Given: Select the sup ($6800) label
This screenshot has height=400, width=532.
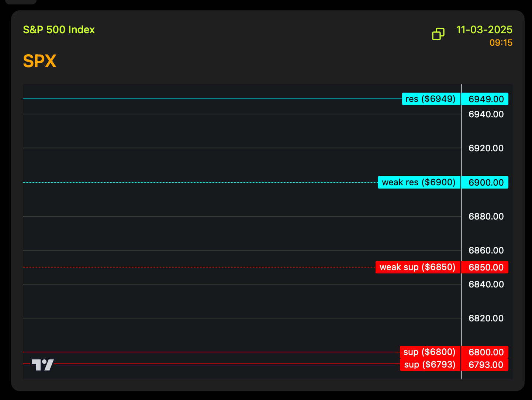Looking at the screenshot, I should click(x=430, y=352).
